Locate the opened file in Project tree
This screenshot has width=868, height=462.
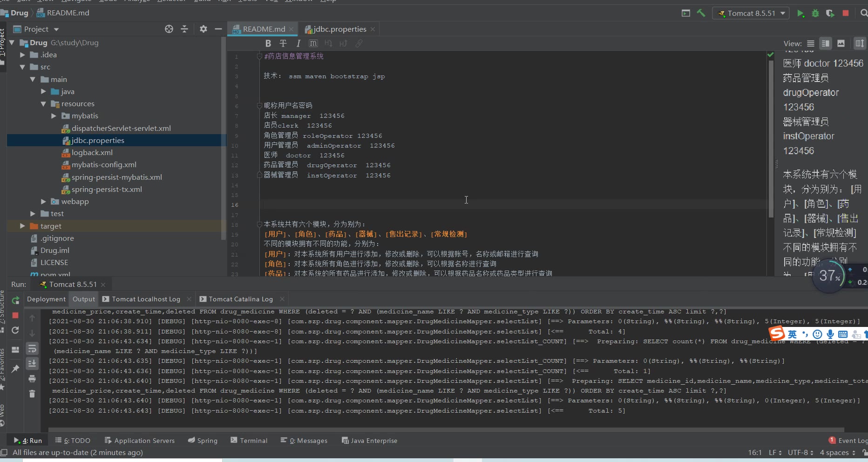(x=169, y=29)
